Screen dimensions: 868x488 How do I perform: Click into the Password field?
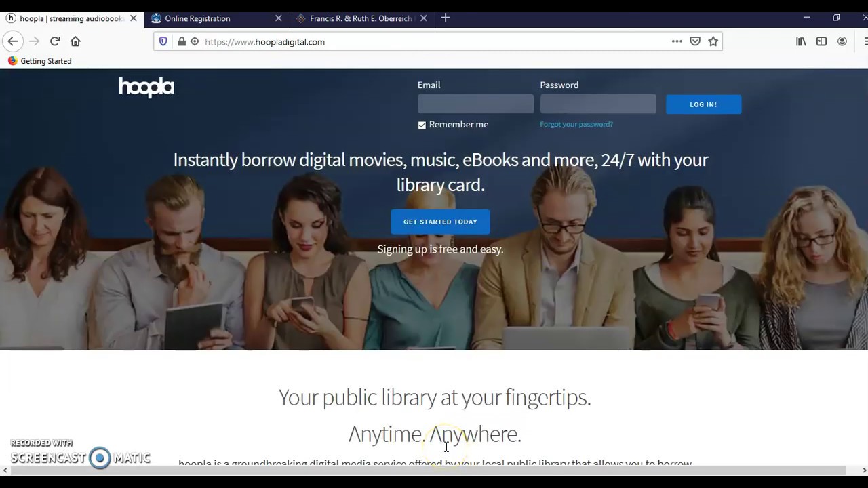click(x=598, y=104)
